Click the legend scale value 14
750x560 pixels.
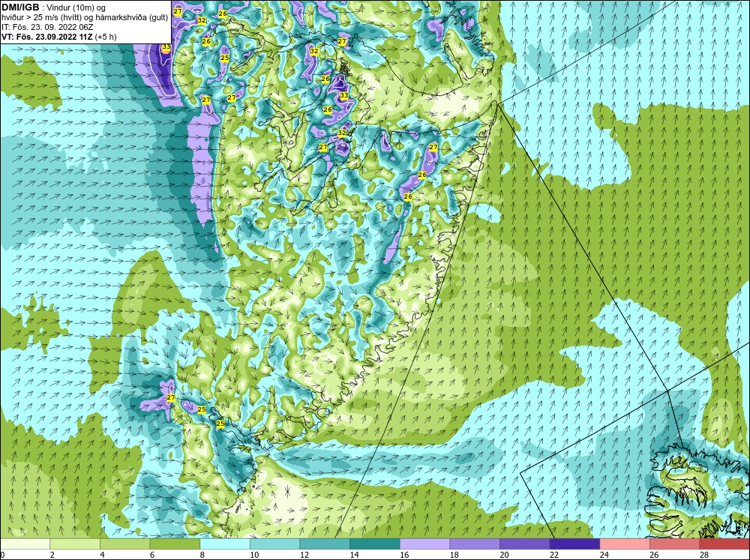coord(355,555)
